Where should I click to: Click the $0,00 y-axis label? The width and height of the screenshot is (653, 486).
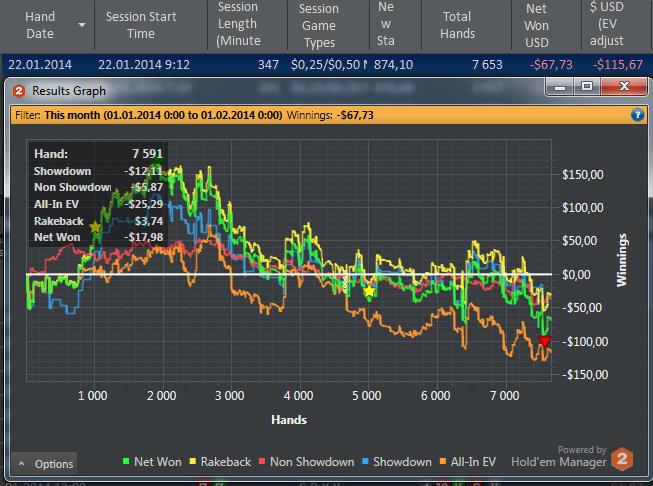coord(576,274)
